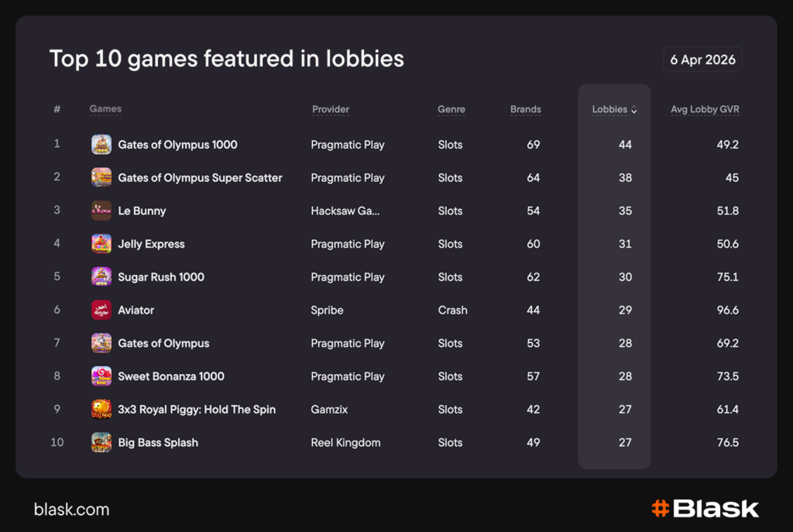Click the Gates of Olympus Super Scatter title
Image resolution: width=793 pixels, height=532 pixels.
pyautogui.click(x=200, y=178)
